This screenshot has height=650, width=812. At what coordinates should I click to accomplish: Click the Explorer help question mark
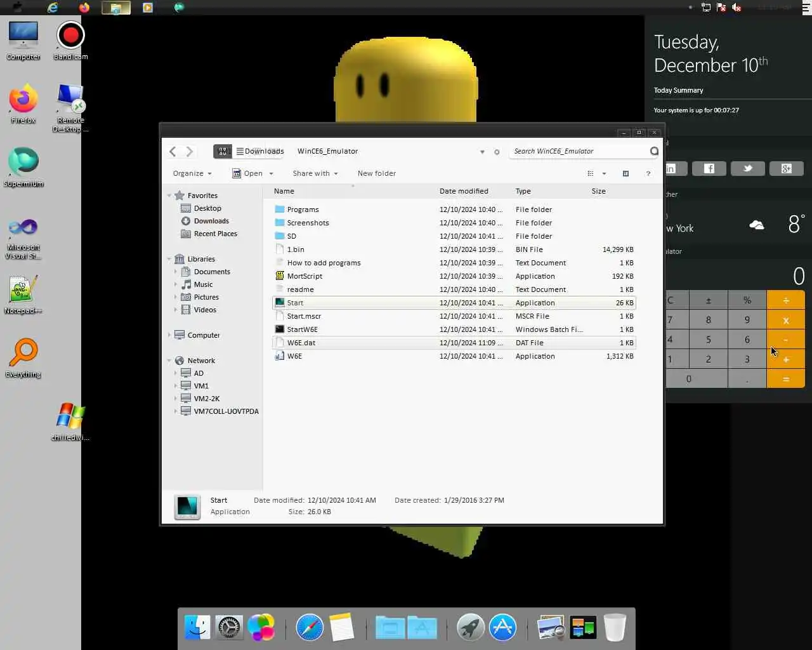(x=648, y=173)
